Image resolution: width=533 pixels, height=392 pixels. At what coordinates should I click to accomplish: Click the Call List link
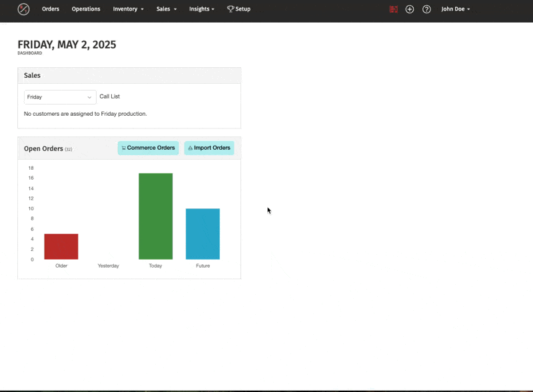[109, 97]
